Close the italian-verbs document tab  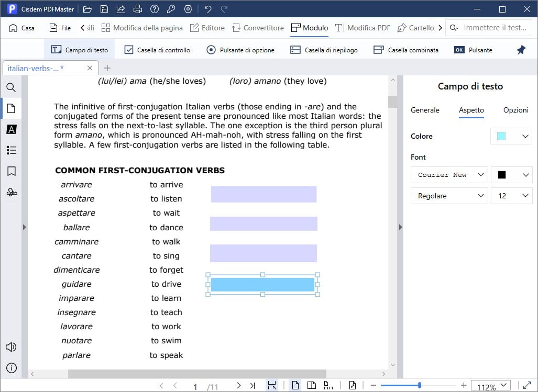[x=89, y=68]
